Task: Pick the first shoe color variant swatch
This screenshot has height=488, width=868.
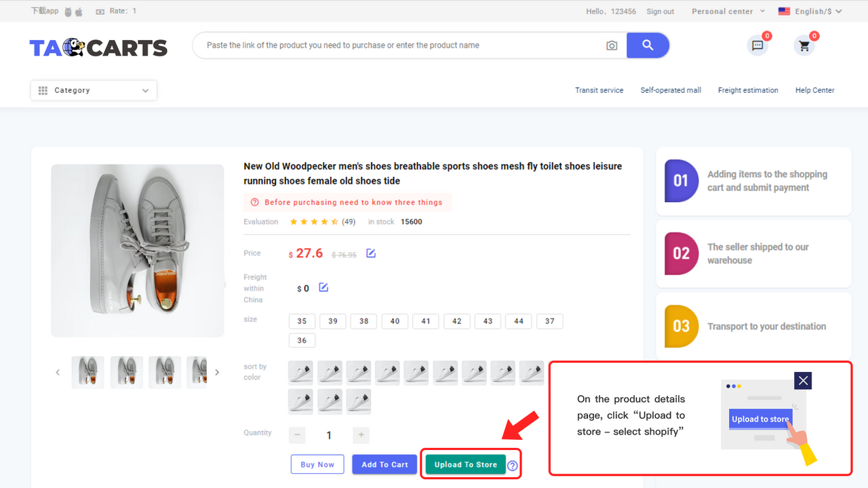Action: click(300, 372)
